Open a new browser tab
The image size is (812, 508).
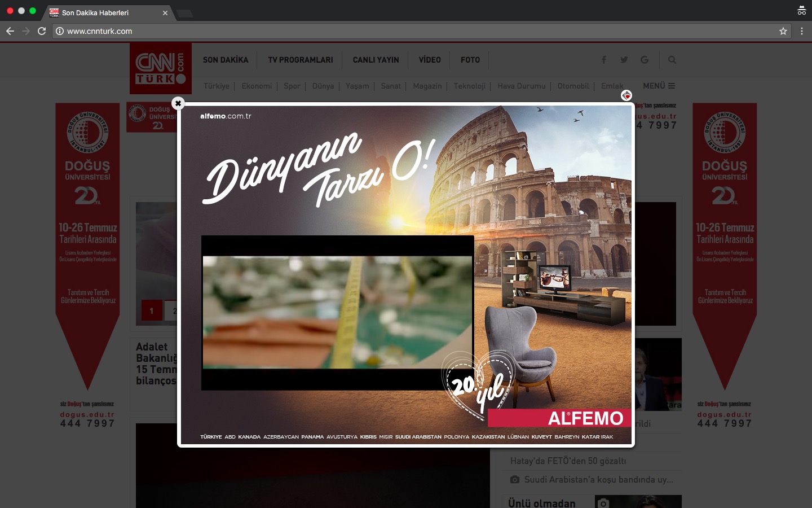(184, 13)
